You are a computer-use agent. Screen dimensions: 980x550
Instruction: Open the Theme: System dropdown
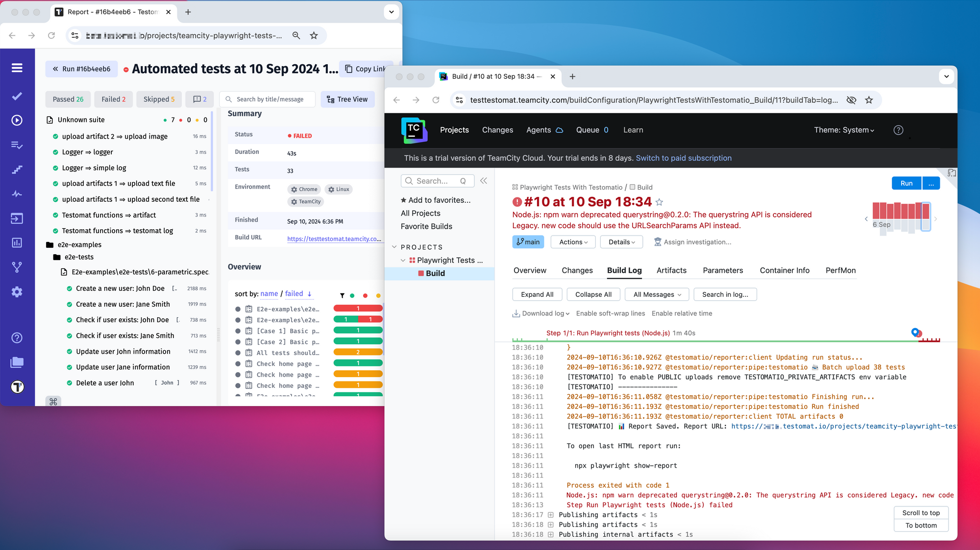click(844, 130)
